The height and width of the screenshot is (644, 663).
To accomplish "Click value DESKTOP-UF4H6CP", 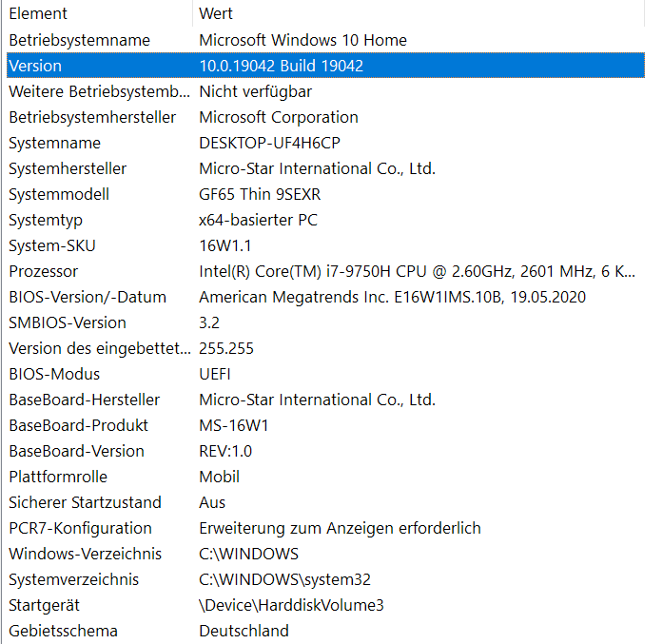I will (269, 143).
